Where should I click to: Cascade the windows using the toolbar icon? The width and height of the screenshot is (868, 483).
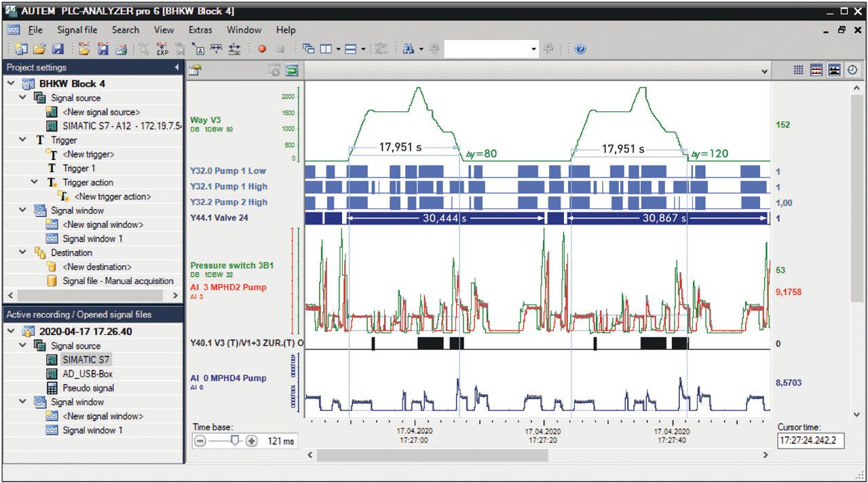309,49
